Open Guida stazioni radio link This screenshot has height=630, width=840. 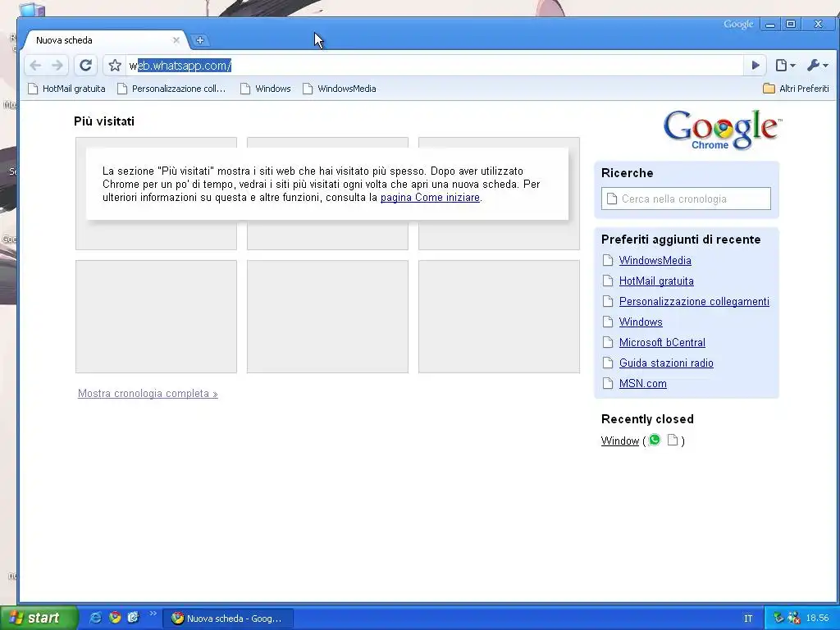coord(666,363)
